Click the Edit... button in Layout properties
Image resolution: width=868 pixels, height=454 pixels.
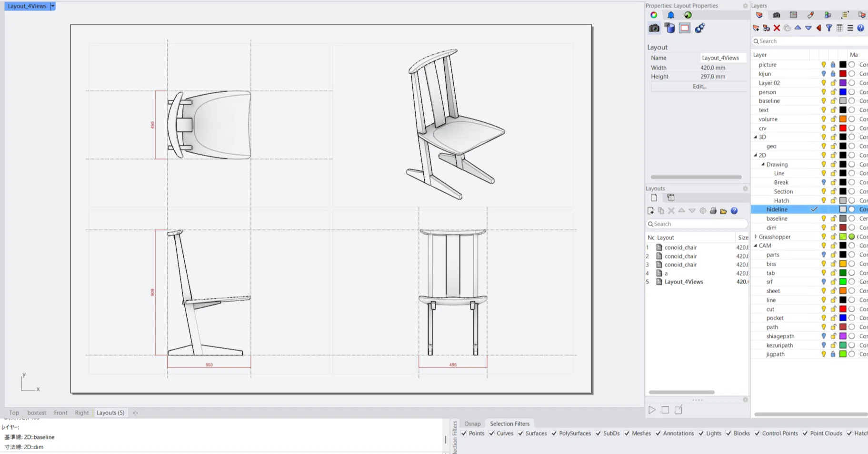pyautogui.click(x=699, y=87)
